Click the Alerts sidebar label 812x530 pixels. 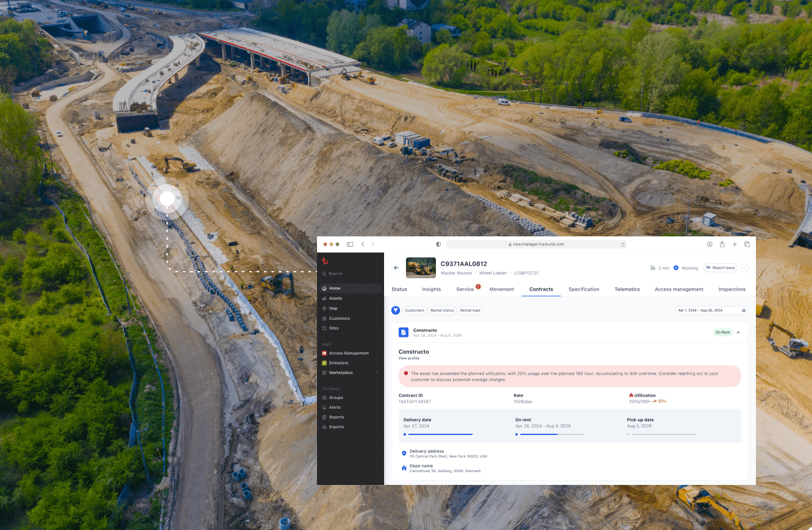pyautogui.click(x=335, y=408)
